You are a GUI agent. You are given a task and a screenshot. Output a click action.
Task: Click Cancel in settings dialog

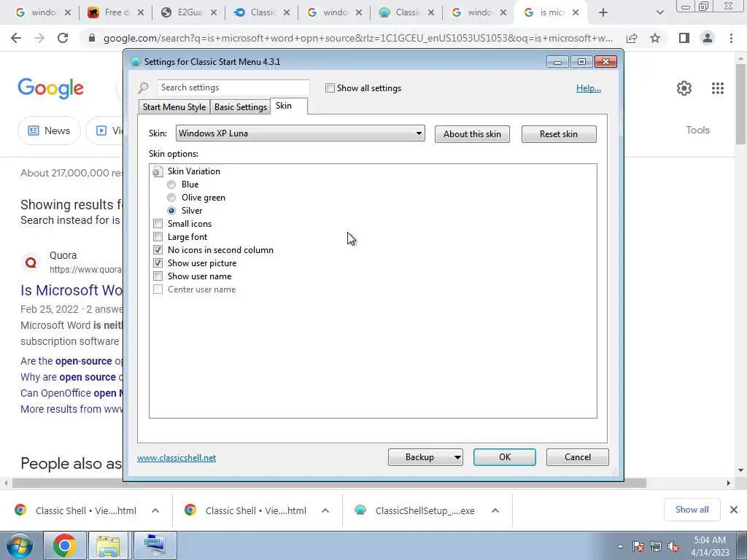578,457
